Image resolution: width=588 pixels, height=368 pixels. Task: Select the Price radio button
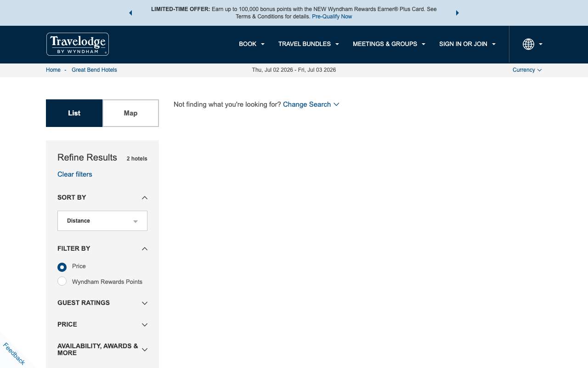pyautogui.click(x=62, y=267)
